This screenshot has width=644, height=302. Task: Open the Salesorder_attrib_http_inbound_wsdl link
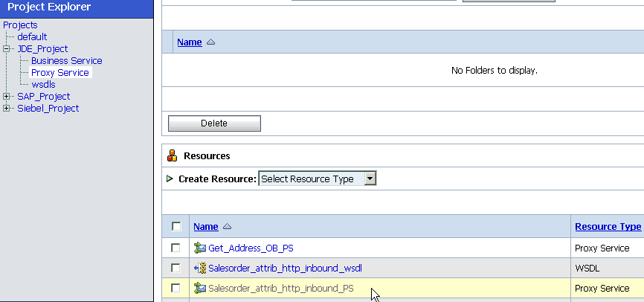(285, 269)
